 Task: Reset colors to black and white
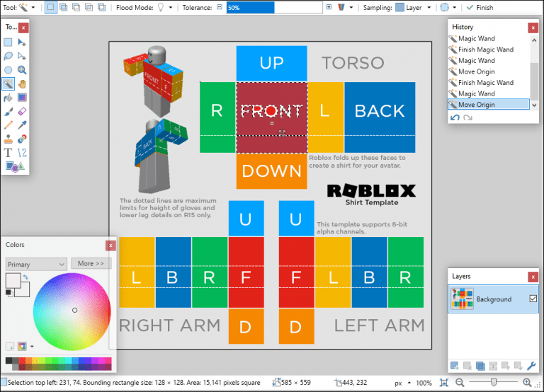9,293
